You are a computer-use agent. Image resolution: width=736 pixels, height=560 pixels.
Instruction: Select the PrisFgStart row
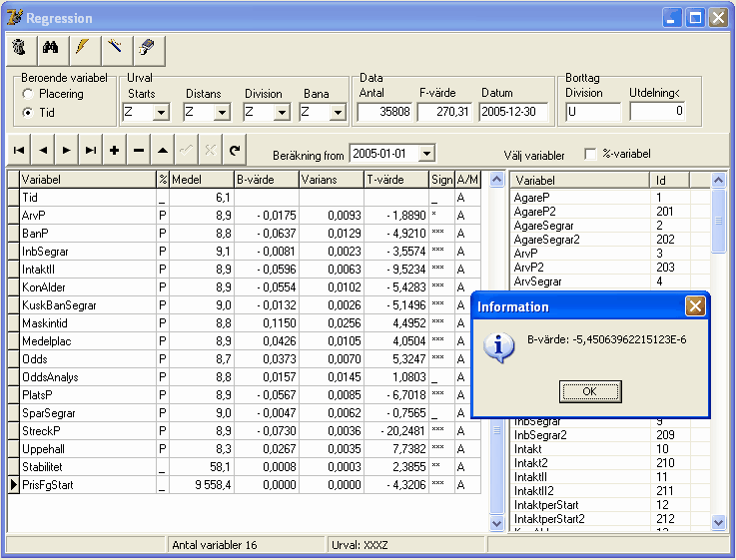click(x=244, y=485)
